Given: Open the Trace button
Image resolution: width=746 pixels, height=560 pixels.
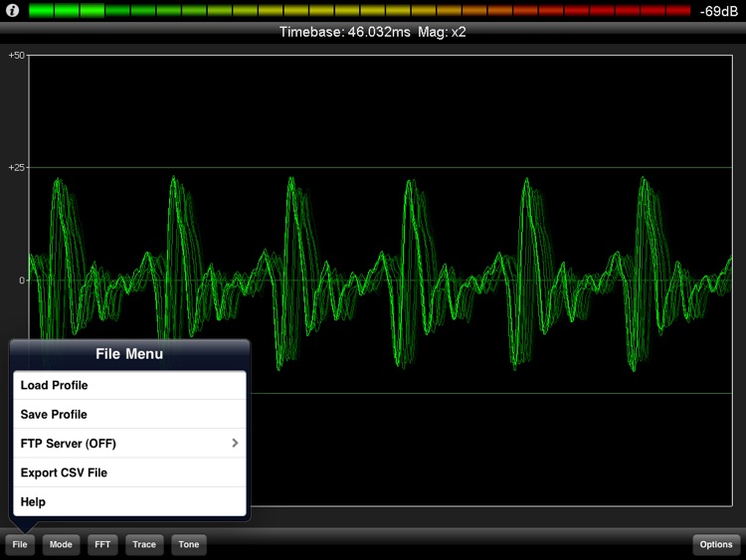Looking at the screenshot, I should [144, 544].
